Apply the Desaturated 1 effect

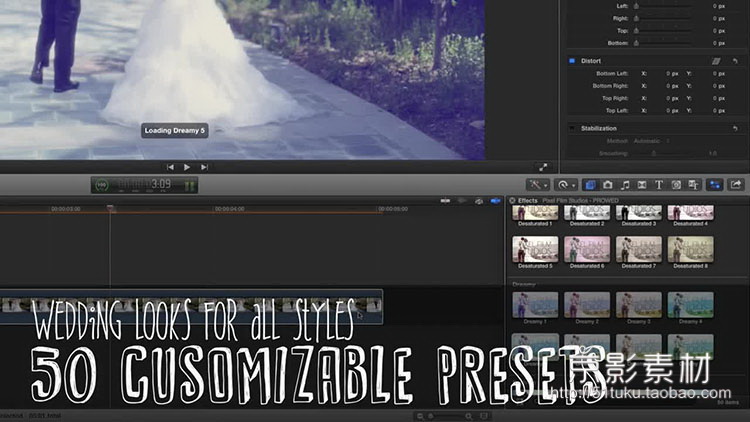click(x=535, y=213)
